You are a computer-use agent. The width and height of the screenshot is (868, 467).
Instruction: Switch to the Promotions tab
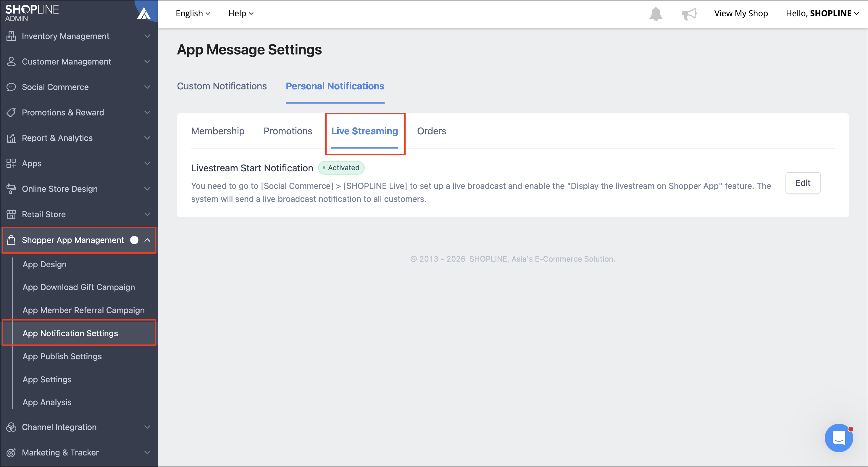pos(288,131)
